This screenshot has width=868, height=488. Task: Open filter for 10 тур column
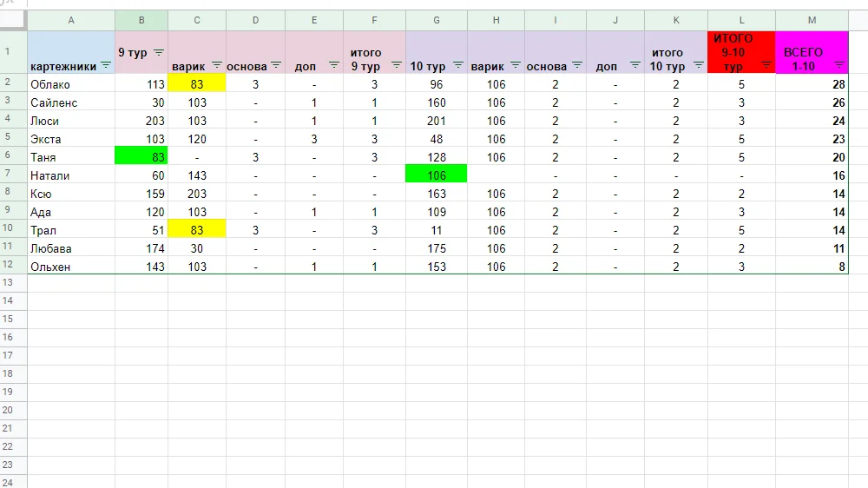click(x=457, y=65)
